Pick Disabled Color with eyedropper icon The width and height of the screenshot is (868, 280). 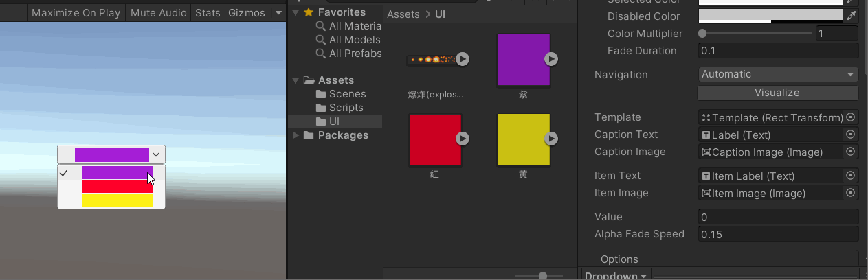pos(852,16)
